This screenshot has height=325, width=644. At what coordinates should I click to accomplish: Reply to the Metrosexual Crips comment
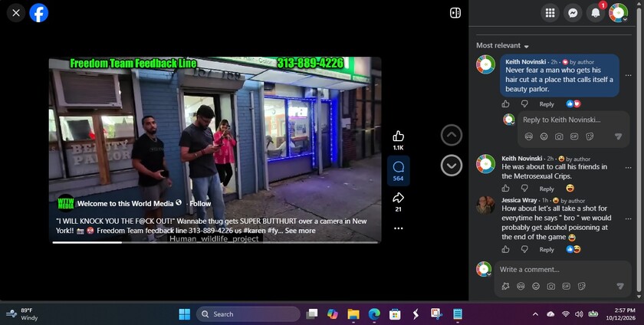point(547,189)
